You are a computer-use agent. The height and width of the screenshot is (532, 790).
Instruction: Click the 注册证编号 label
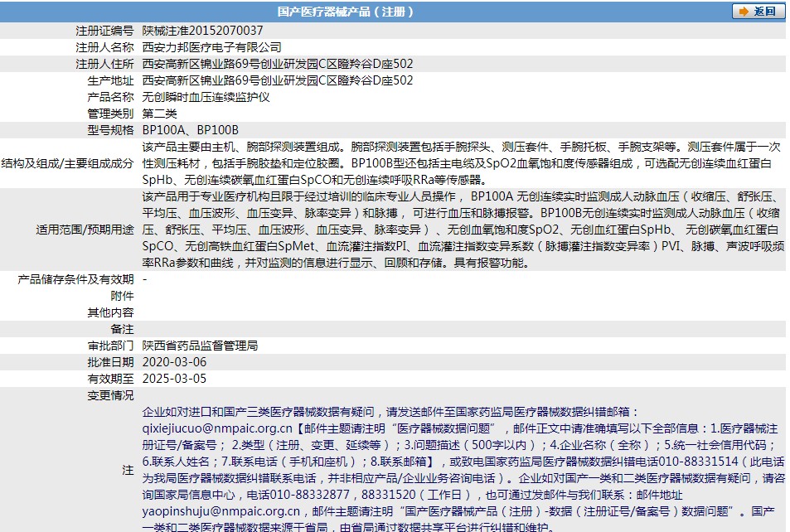click(x=104, y=31)
